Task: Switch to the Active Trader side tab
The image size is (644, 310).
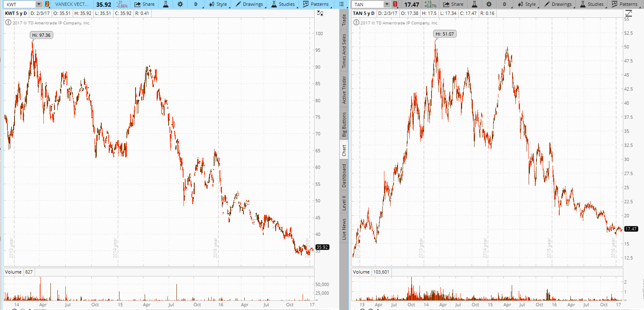Action: 344,89
